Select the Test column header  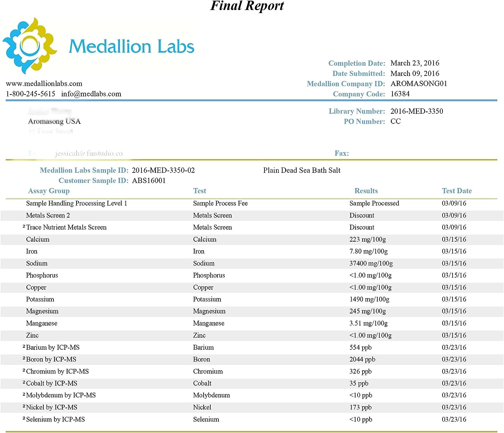click(x=200, y=191)
